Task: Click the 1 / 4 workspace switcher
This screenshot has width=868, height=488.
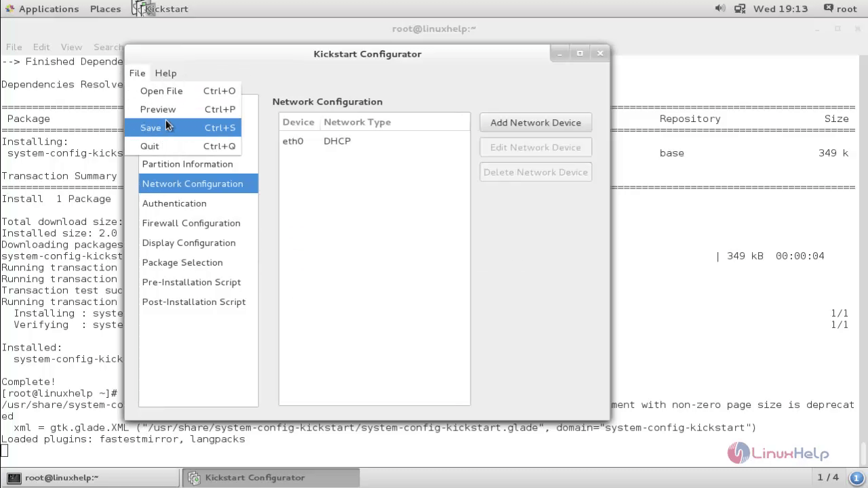Action: [x=828, y=477]
